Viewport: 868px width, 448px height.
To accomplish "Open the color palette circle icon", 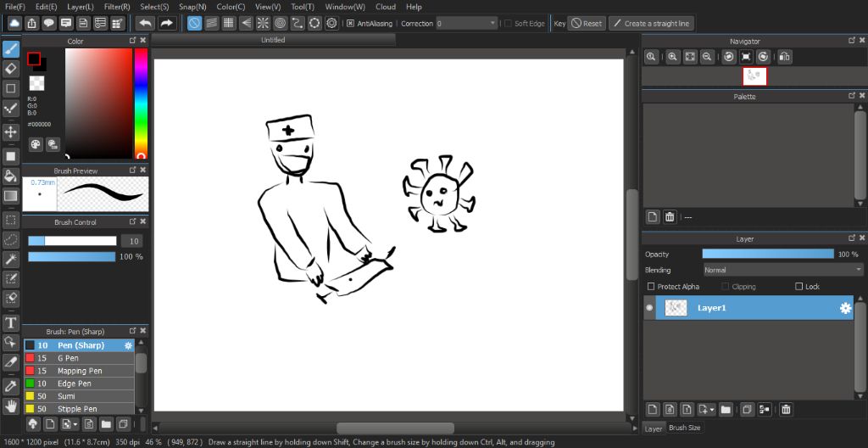I will coord(36,144).
